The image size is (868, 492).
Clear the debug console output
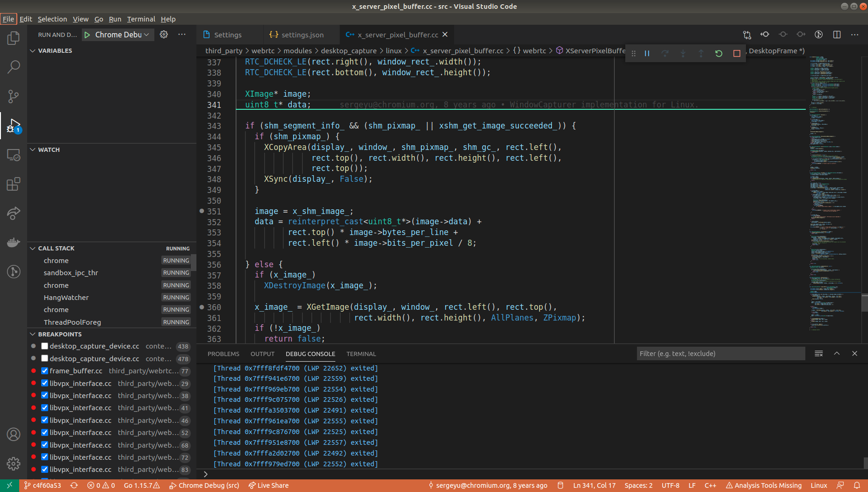coord(819,354)
